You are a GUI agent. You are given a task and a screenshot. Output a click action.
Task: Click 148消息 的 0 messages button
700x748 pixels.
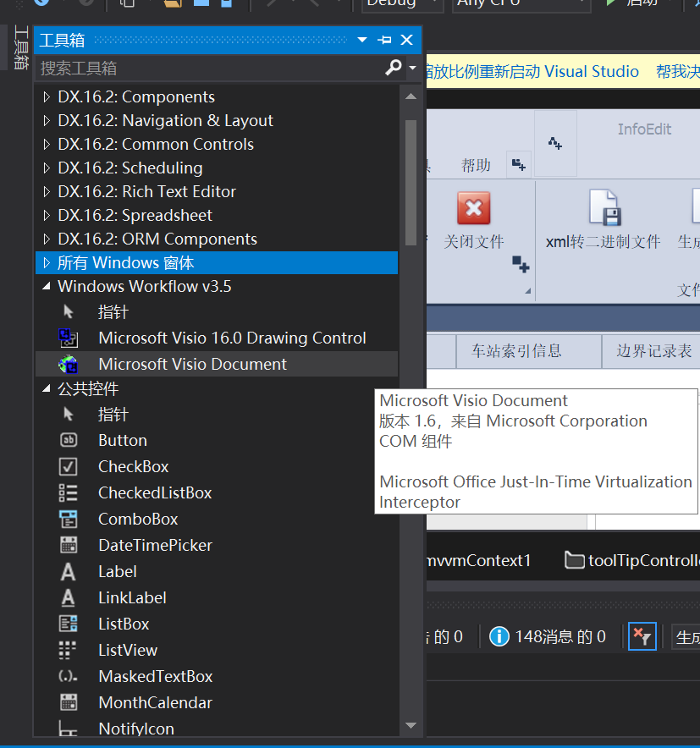click(548, 636)
